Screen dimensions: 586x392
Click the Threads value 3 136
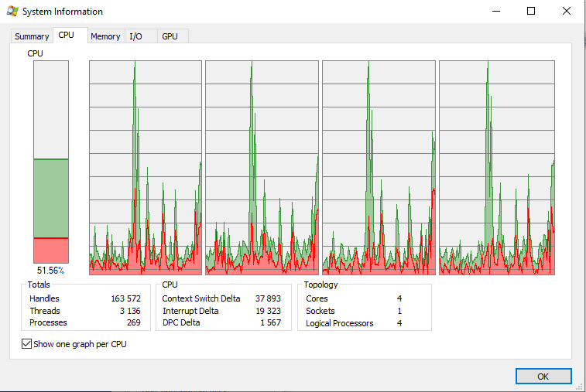(x=130, y=311)
